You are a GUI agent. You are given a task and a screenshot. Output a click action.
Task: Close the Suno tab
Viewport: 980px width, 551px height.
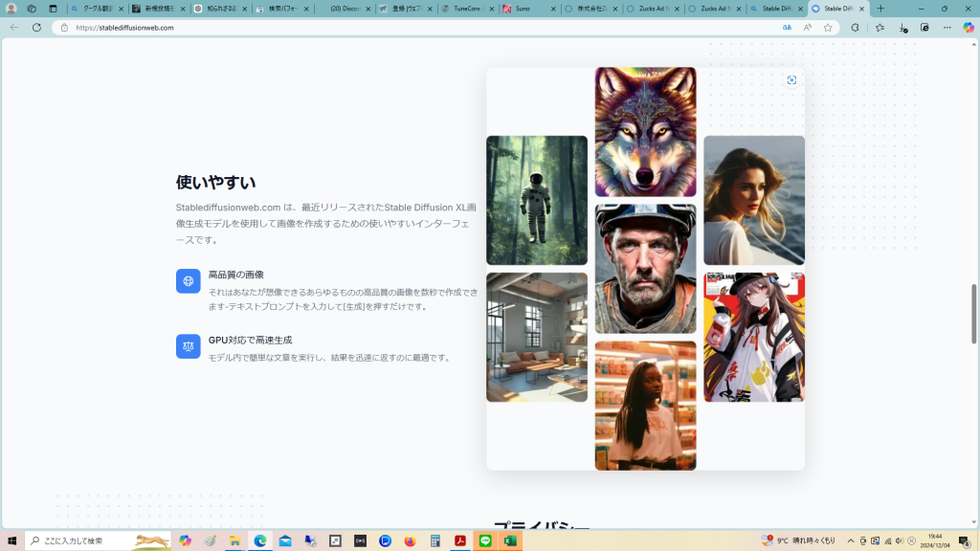click(553, 9)
